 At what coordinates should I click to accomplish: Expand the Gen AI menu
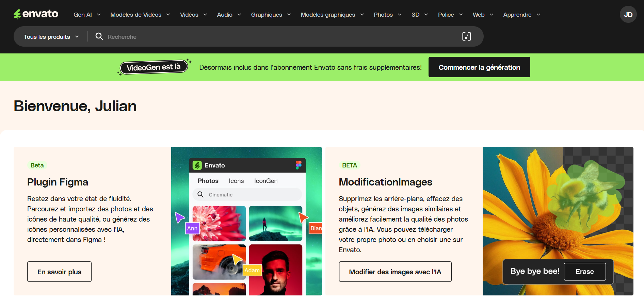click(x=87, y=15)
